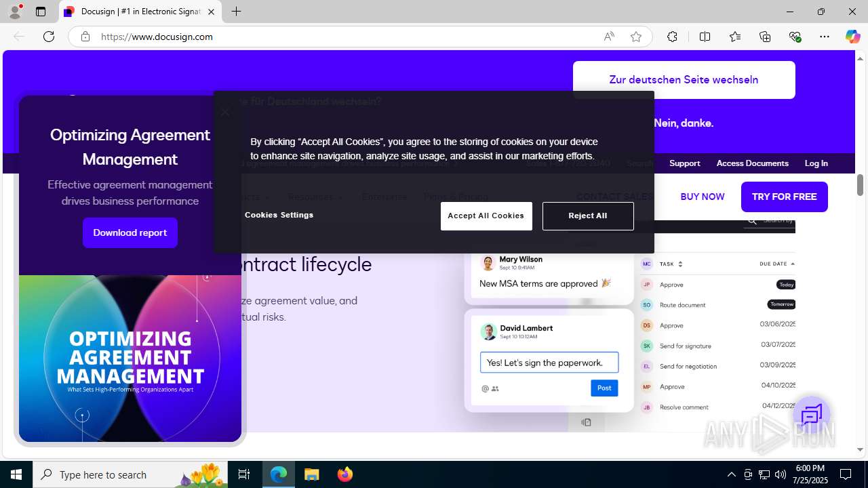The width and height of the screenshot is (868, 488).
Task: Click Reject All cookies button
Action: 588,216
